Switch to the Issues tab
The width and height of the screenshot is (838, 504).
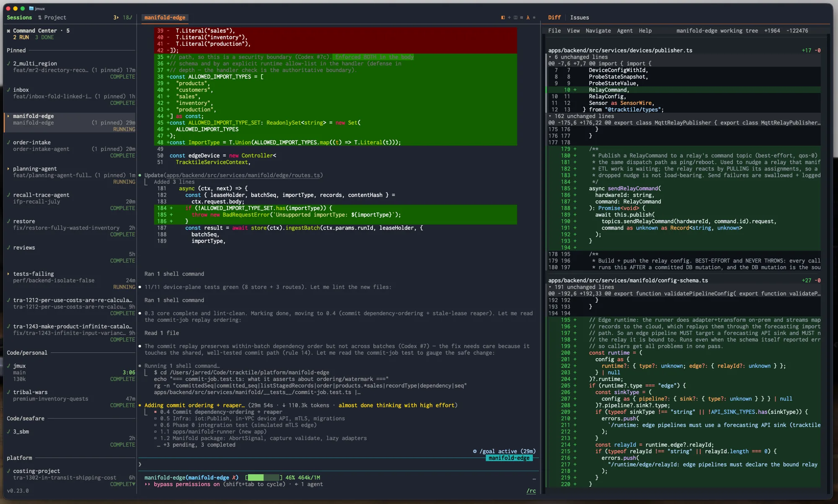point(579,18)
